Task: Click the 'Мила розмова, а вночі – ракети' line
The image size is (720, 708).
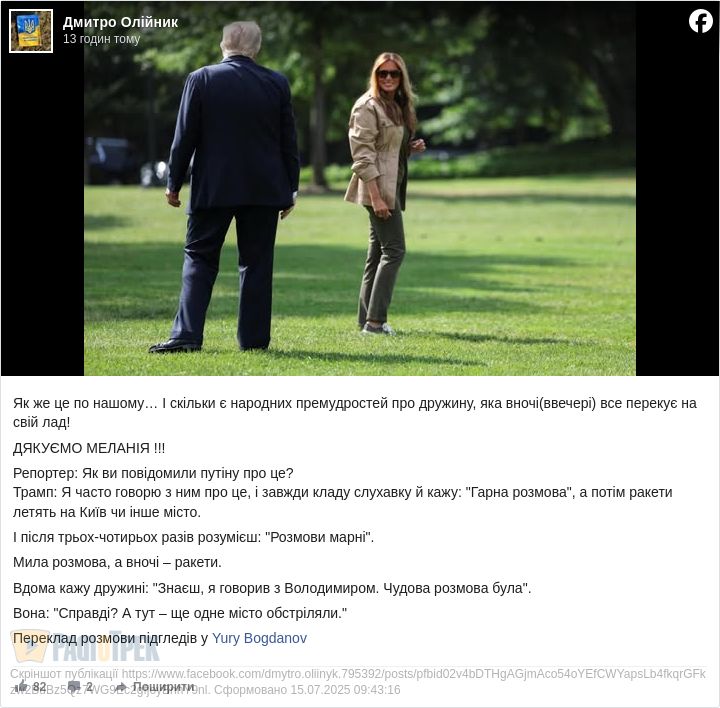Action: coord(117,562)
